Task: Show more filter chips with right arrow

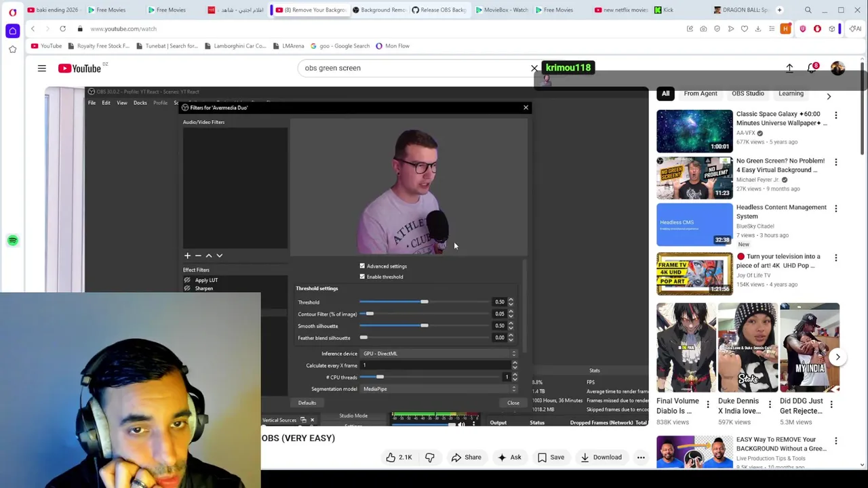Action: [x=829, y=96]
